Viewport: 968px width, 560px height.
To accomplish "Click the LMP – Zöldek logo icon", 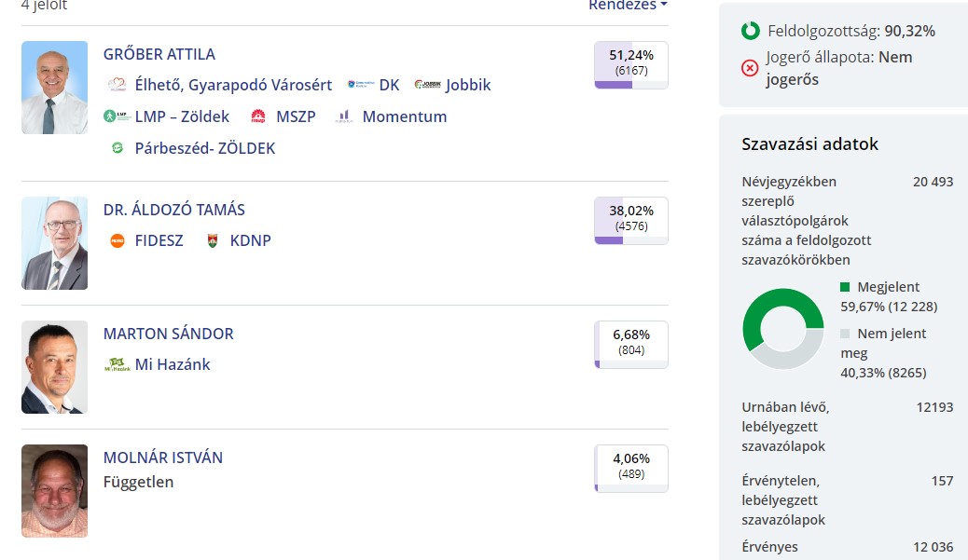I will [117, 117].
